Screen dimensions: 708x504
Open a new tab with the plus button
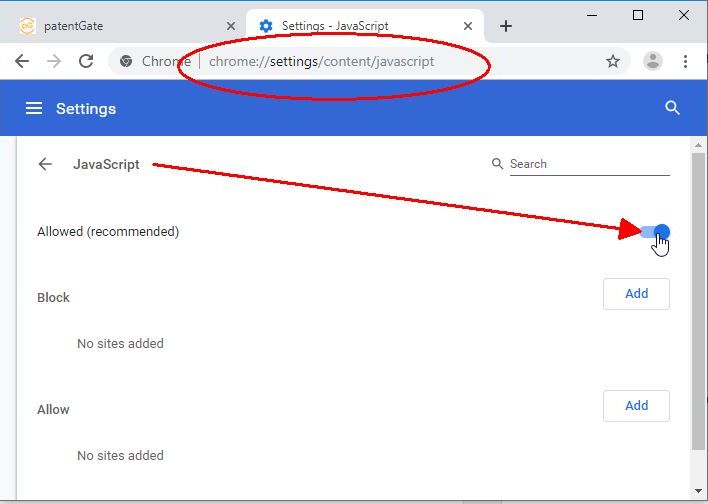tap(506, 26)
